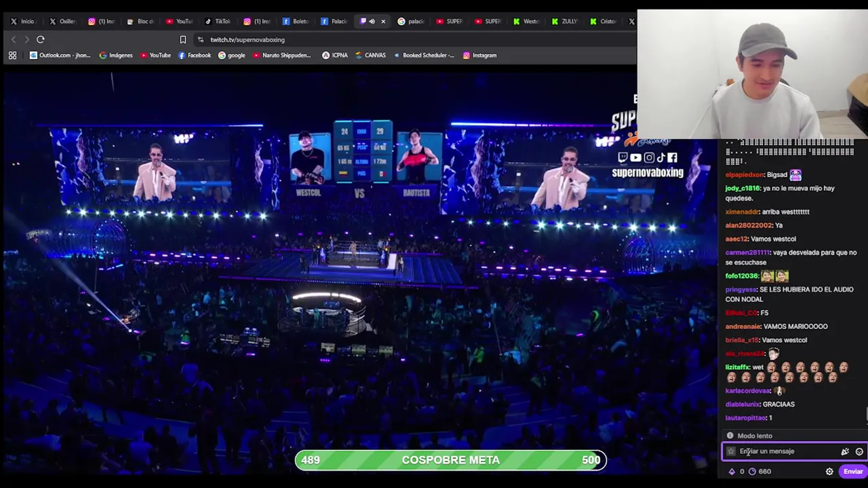Screen dimensions: 868x488
Task: Click the chat scrollbar thumb
Action: pos(867,415)
